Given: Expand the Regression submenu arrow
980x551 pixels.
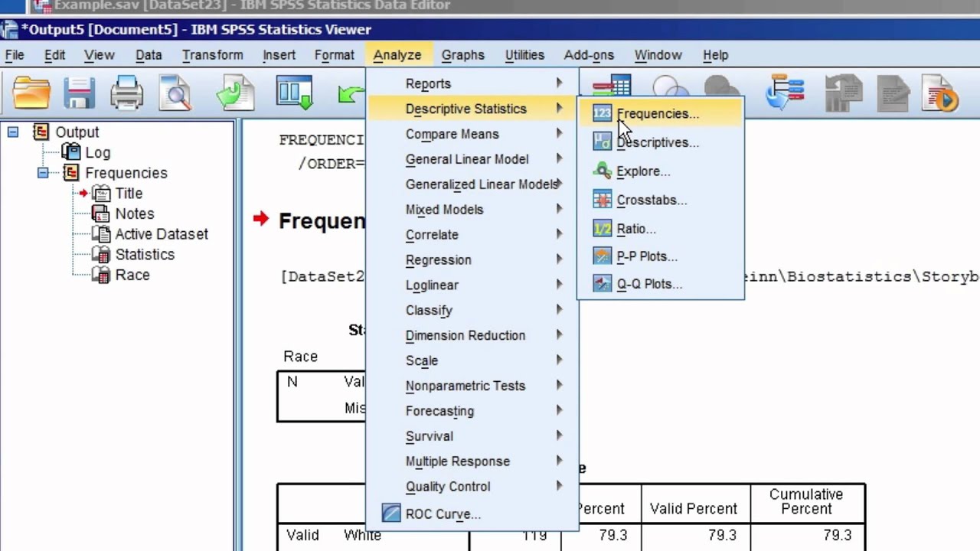Looking at the screenshot, I should [x=560, y=259].
